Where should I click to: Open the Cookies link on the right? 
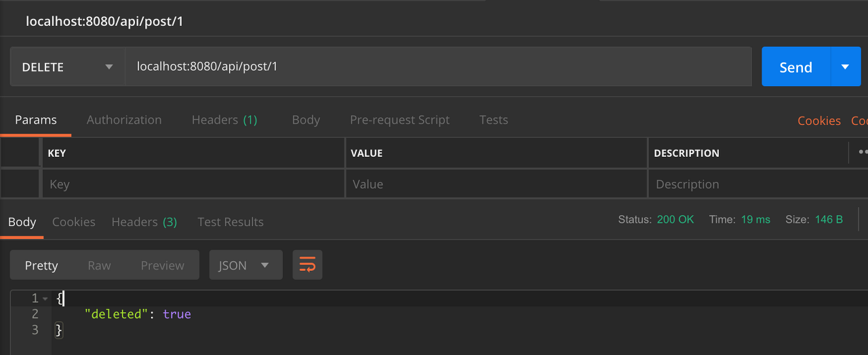coord(819,120)
